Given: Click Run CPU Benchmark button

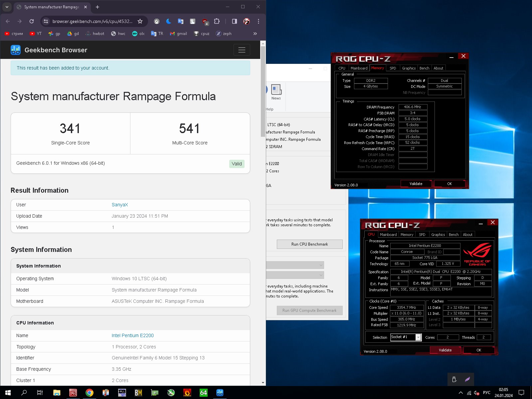Looking at the screenshot, I should pos(309,244).
